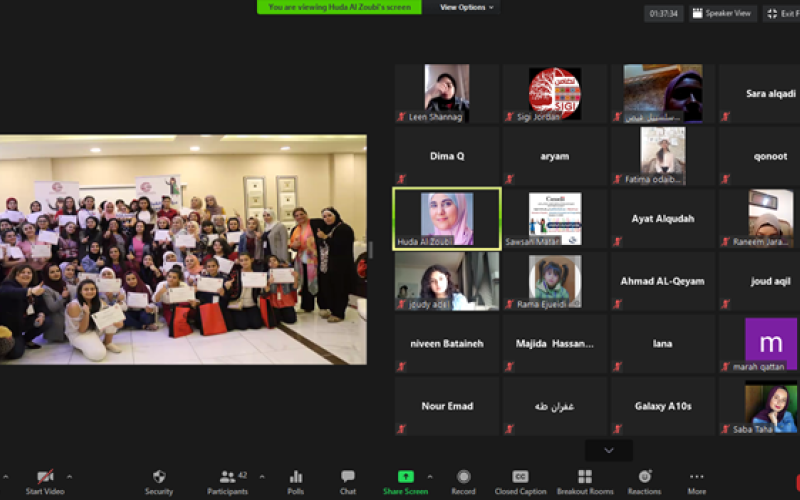Expand the View Options dropdown

[x=466, y=7]
